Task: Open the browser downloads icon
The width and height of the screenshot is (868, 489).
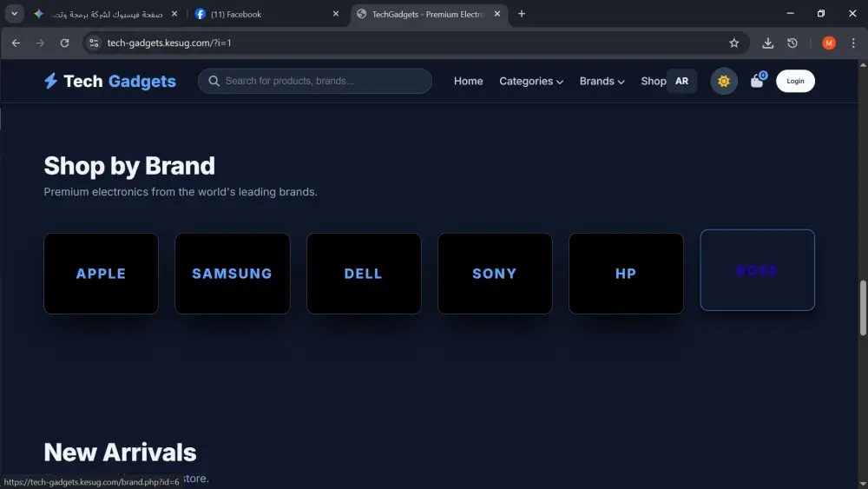Action: click(x=768, y=43)
